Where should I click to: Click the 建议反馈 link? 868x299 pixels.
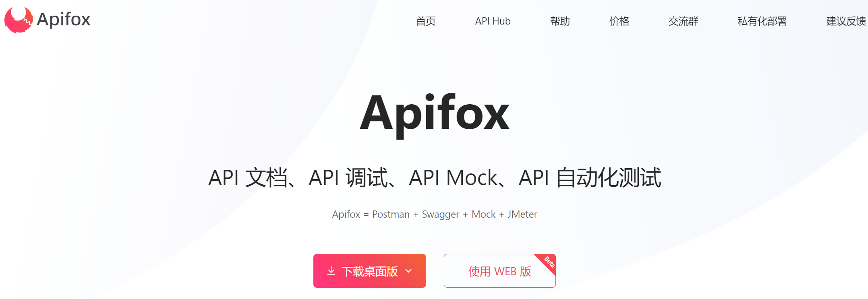[x=846, y=21]
